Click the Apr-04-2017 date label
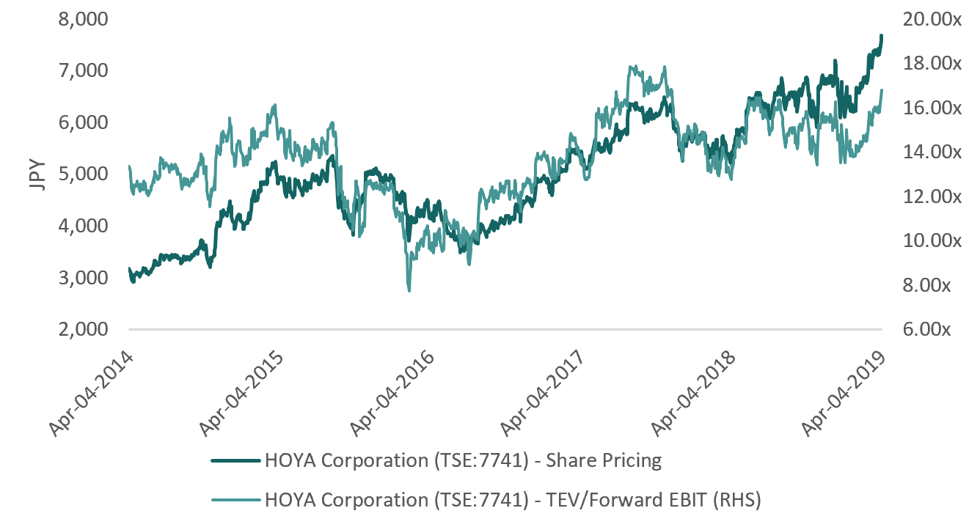The height and width of the screenshot is (519, 980). coord(543,394)
